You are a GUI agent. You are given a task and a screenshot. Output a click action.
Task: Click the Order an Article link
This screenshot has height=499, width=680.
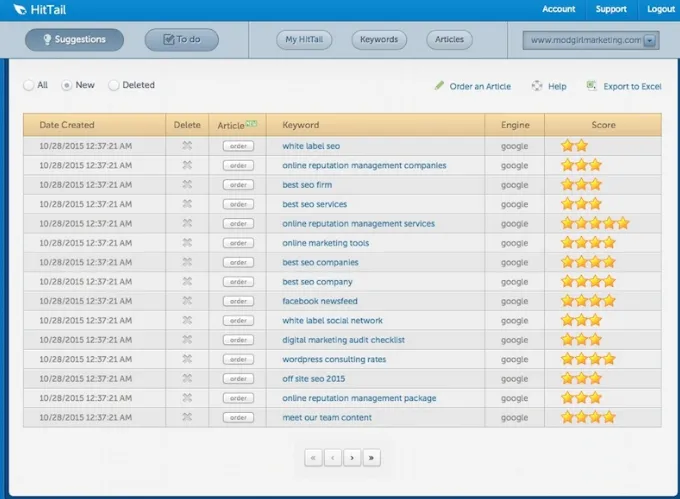click(480, 86)
